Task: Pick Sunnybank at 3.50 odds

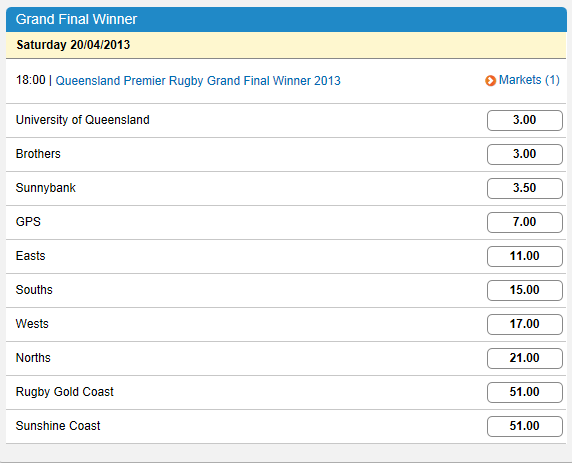Action: (525, 188)
